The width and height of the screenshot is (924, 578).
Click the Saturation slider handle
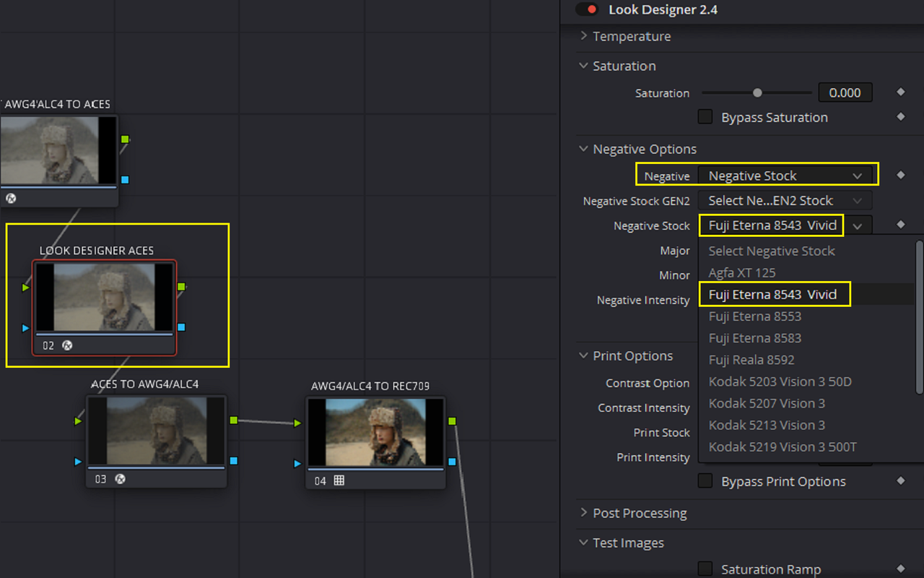(757, 92)
